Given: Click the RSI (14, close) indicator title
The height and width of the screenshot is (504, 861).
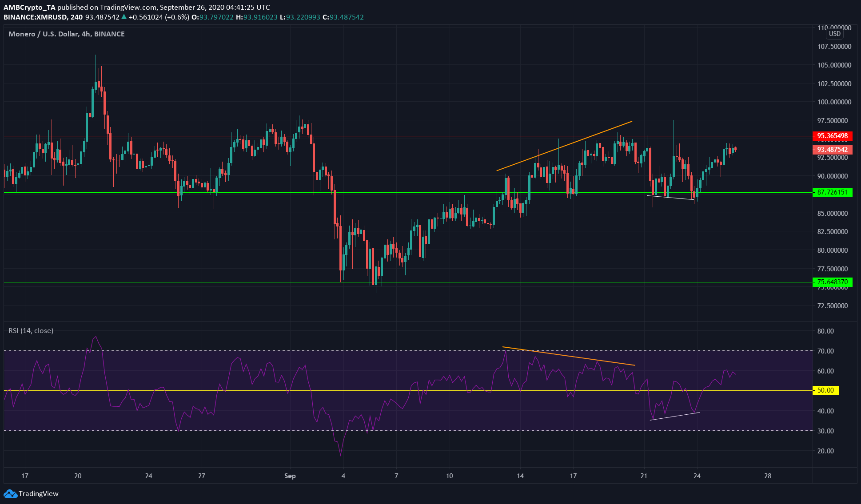Looking at the screenshot, I should click(x=31, y=330).
